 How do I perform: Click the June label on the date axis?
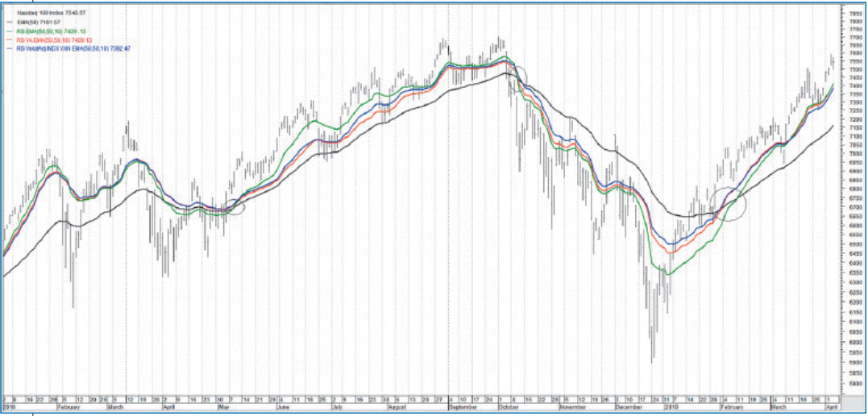283,408
